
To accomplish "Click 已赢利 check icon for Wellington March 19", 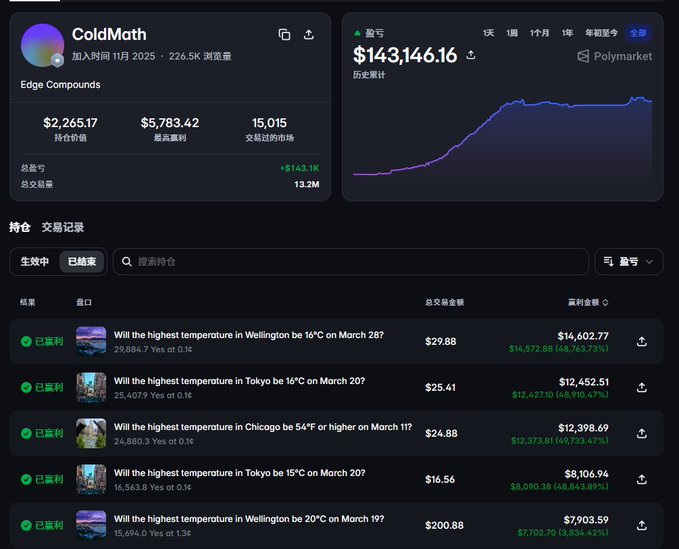I will (x=26, y=525).
